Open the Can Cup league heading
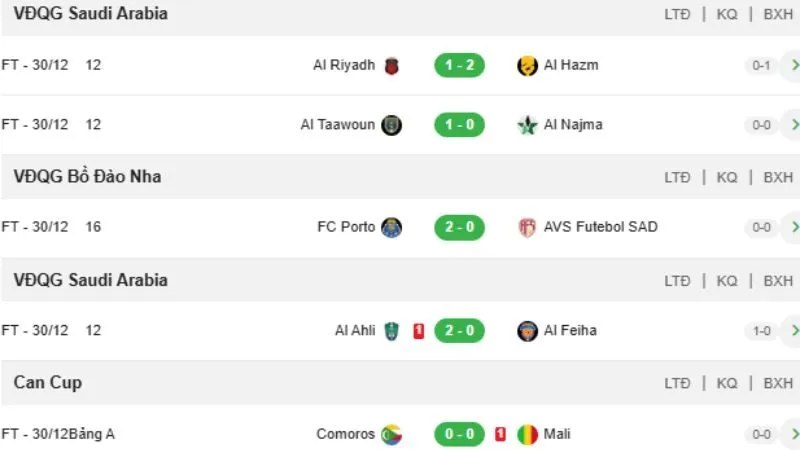Image resolution: width=800 pixels, height=450 pixels. [48, 383]
